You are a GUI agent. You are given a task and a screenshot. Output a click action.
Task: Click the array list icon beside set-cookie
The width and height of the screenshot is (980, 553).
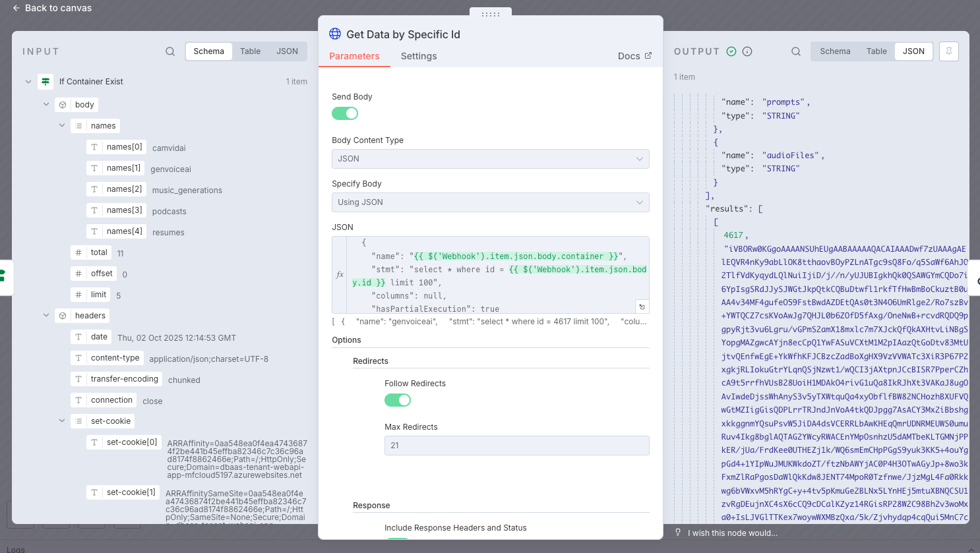click(78, 421)
